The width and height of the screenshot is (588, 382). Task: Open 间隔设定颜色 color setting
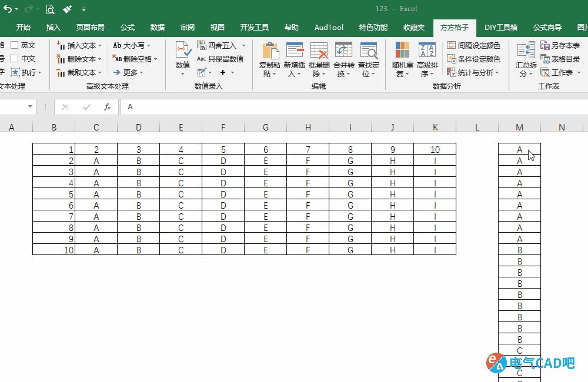(x=474, y=45)
